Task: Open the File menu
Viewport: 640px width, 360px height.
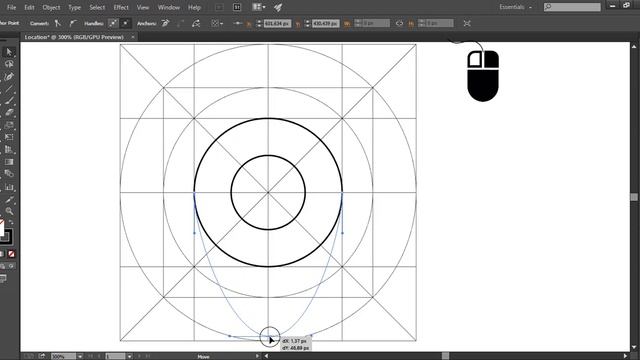Action: click(x=11, y=7)
